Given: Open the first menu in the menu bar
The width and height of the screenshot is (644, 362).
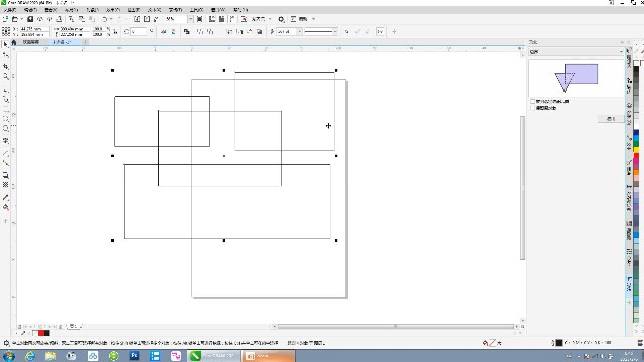Looking at the screenshot, I should [x=10, y=10].
